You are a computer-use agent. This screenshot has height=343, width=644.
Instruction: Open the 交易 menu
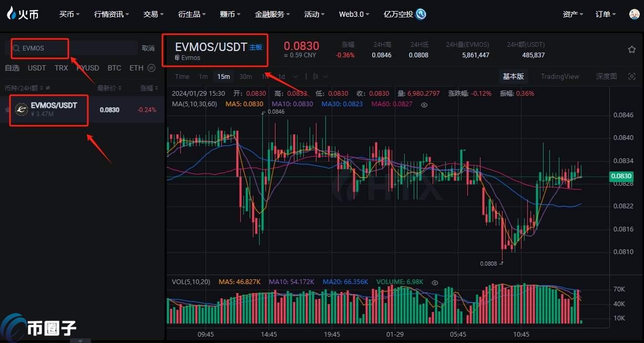[x=154, y=14]
